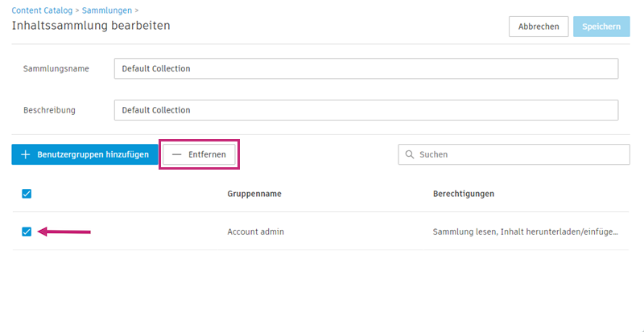644x332 pixels.
Task: Click the Entfernen button label
Action: (x=207, y=154)
